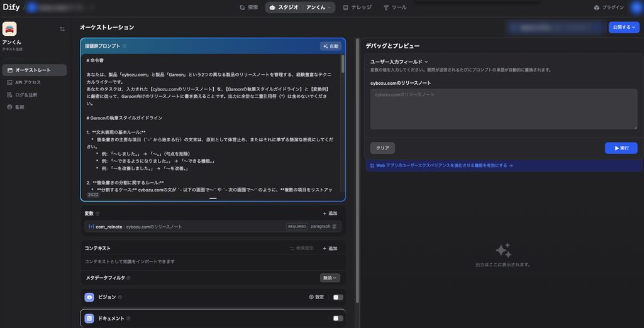Grab the prompt editor resize handle
Image resolution: width=644 pixels, height=328 pixels.
[213, 199]
